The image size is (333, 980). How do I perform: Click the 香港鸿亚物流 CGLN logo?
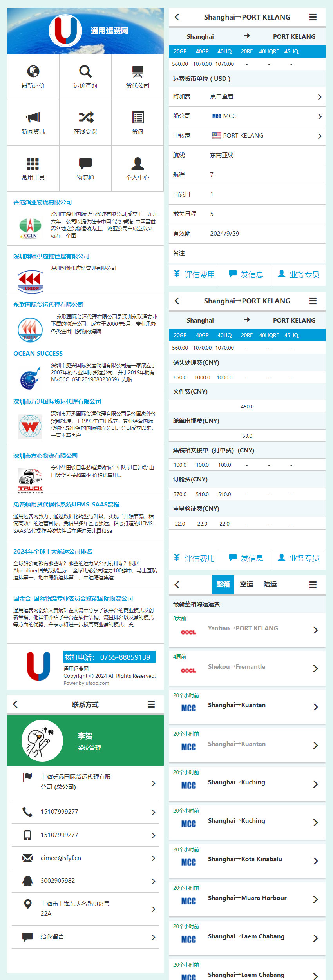coord(30,229)
